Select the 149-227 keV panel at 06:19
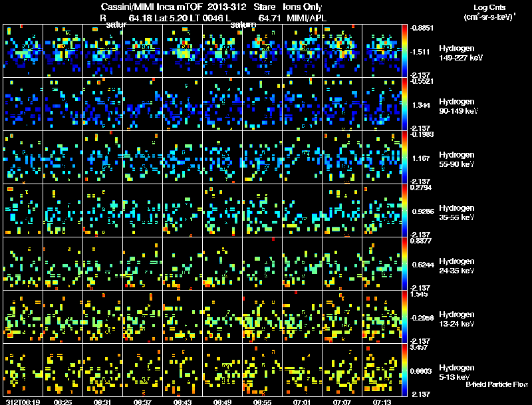Image resolution: width=532 pixels, height=405 pixels. pos(23,51)
